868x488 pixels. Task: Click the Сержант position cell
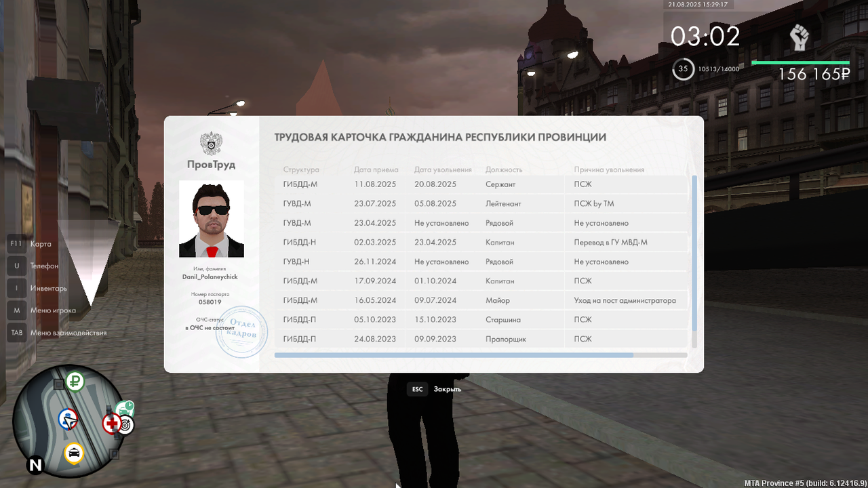(501, 184)
